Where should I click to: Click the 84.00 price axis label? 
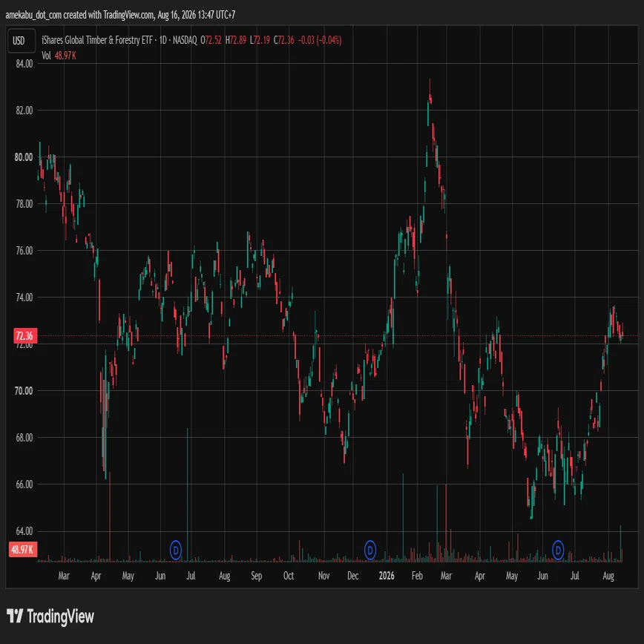click(24, 64)
